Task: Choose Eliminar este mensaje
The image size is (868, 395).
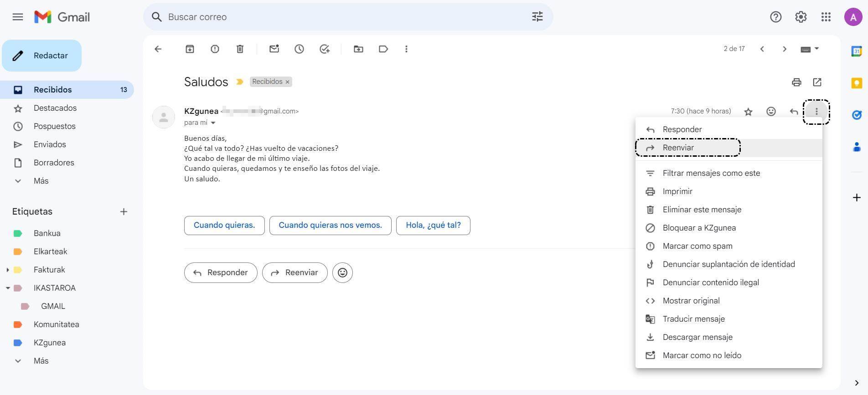Action: (x=729, y=210)
